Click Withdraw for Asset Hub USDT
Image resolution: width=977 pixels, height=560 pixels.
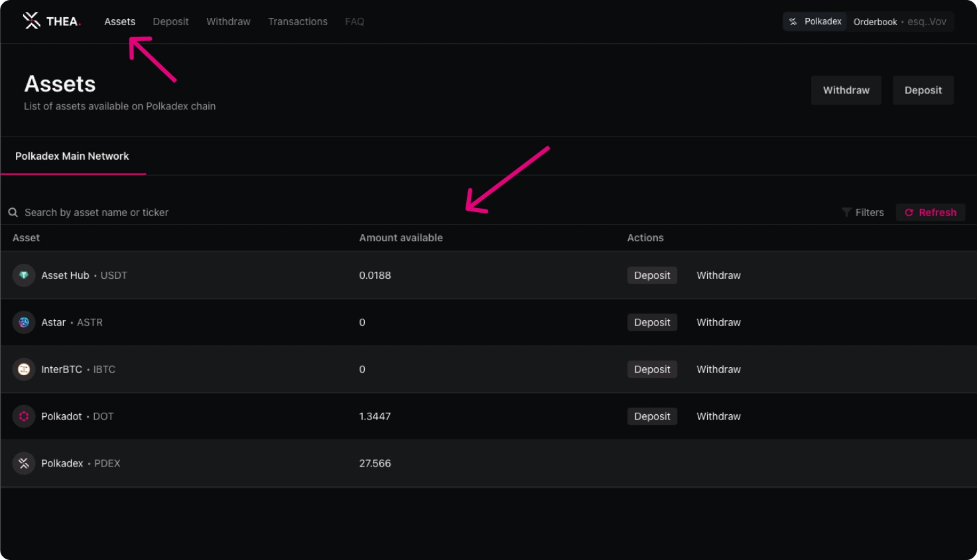point(718,275)
